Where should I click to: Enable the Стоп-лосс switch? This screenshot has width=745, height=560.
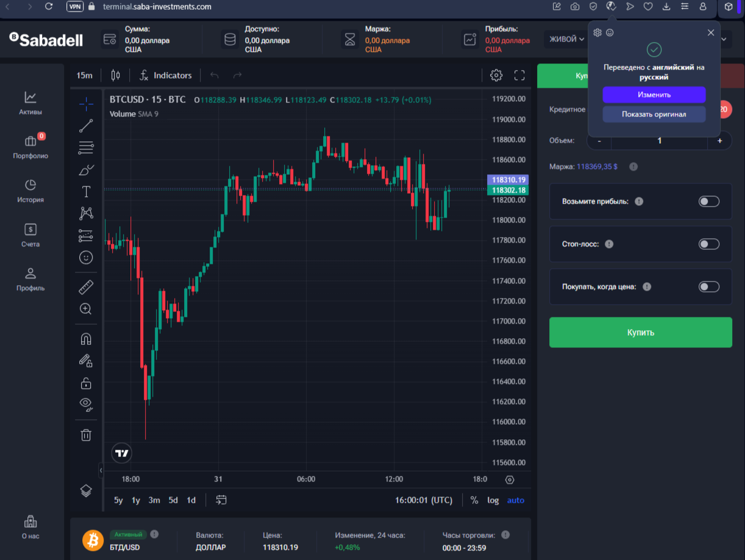[709, 244]
